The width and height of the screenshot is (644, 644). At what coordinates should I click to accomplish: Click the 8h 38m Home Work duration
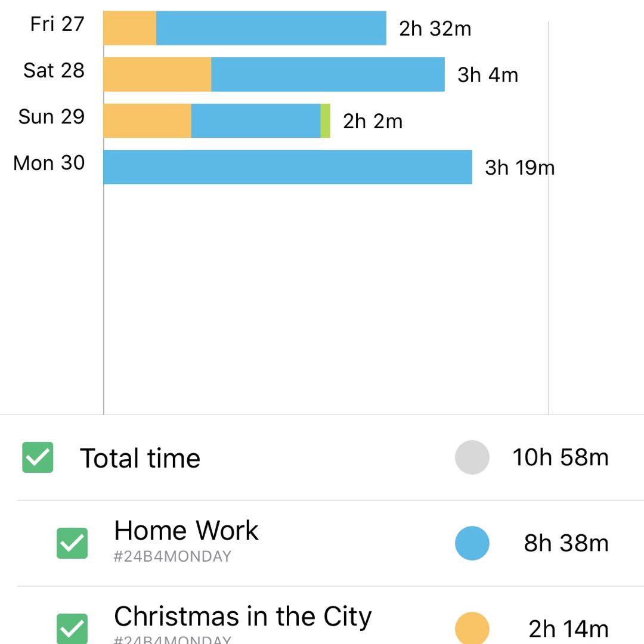(566, 543)
